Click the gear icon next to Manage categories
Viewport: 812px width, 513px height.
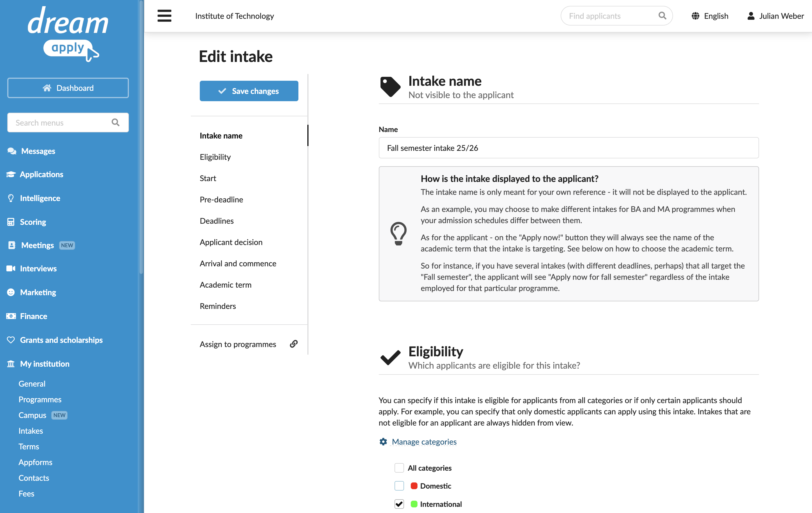(383, 442)
